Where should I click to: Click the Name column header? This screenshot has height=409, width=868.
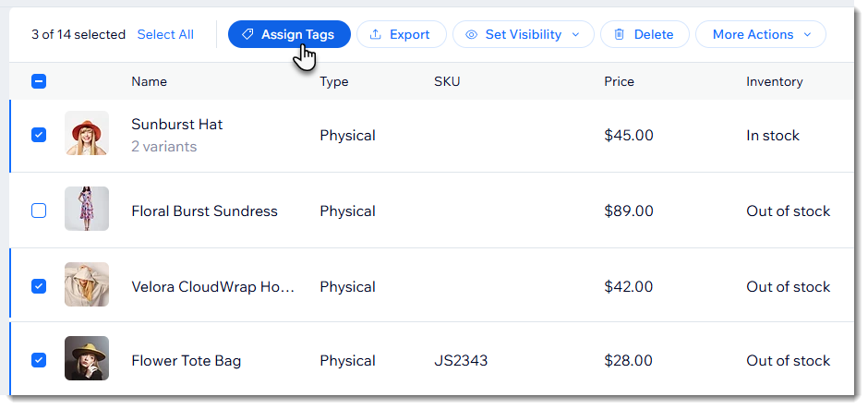pos(149,82)
